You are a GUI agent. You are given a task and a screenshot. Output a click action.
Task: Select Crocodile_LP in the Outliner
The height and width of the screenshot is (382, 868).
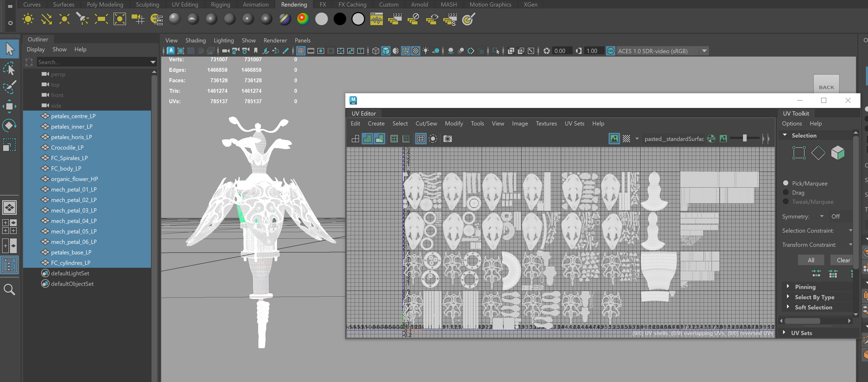coord(87,148)
